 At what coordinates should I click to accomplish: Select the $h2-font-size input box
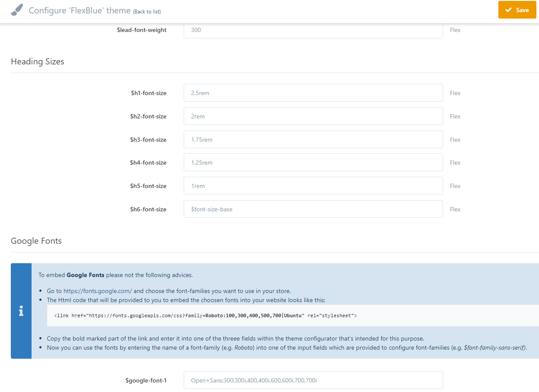(x=313, y=116)
